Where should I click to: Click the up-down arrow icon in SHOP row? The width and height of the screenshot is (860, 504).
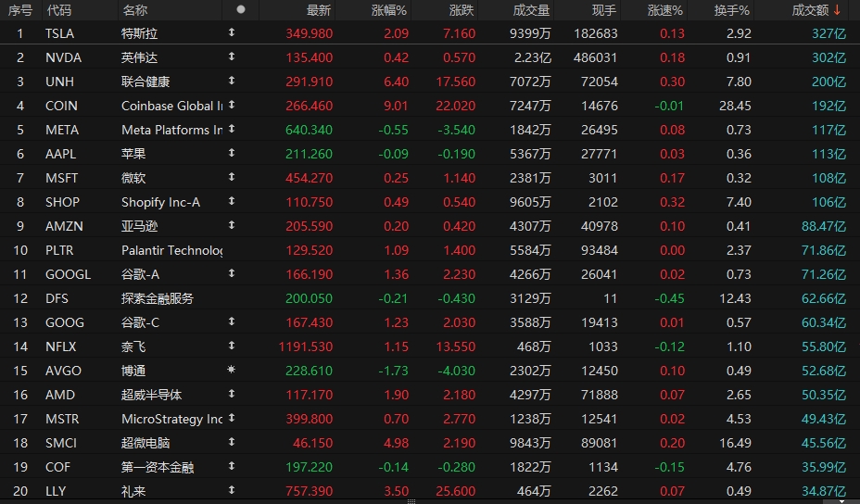tap(232, 201)
